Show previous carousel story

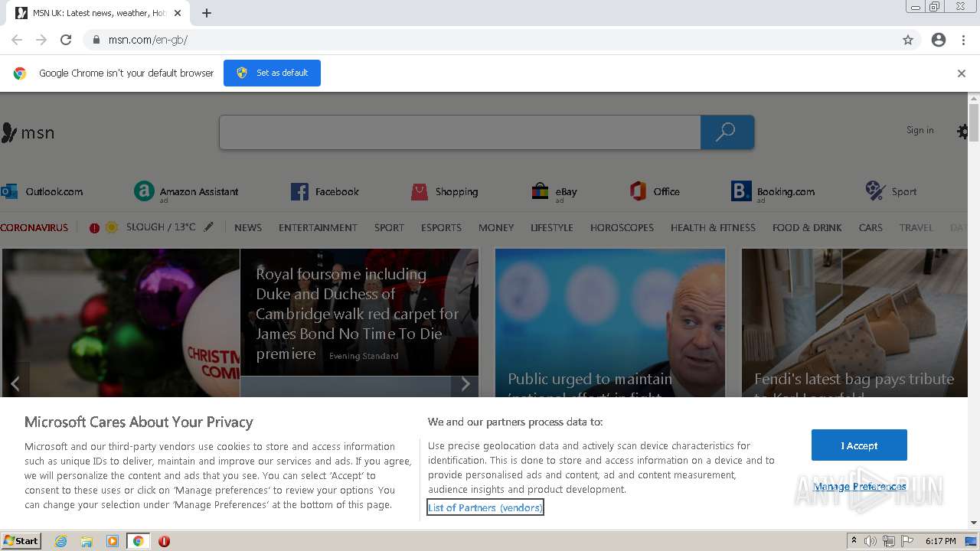coord(15,383)
